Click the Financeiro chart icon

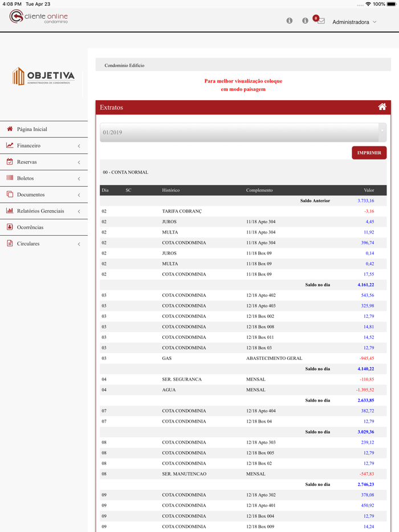pos(10,145)
